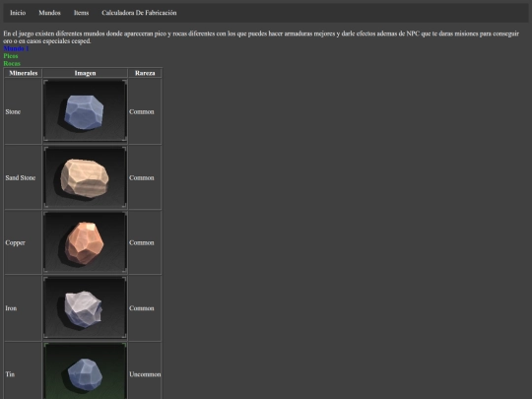Image resolution: width=532 pixels, height=399 pixels.
Task: Open Calculadora De Fabricación page
Action: tap(139, 13)
